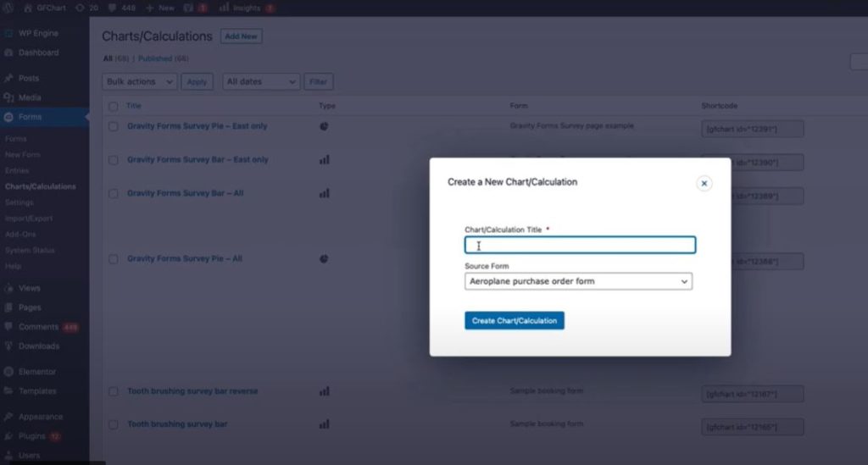Close the Create a New Chart/Calculation dialog
This screenshot has height=465, width=868.
click(704, 183)
